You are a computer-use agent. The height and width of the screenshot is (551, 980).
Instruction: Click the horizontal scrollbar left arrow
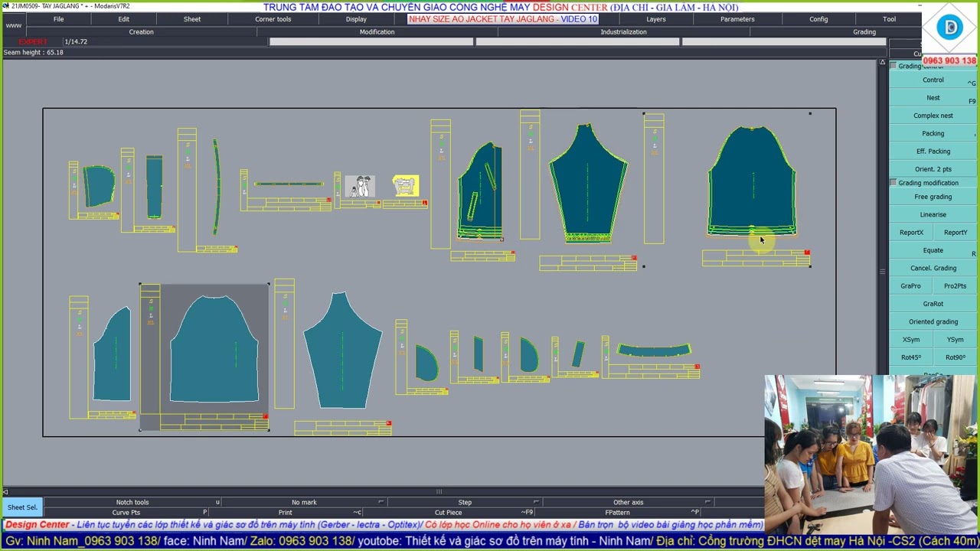pyautogui.click(x=5, y=491)
